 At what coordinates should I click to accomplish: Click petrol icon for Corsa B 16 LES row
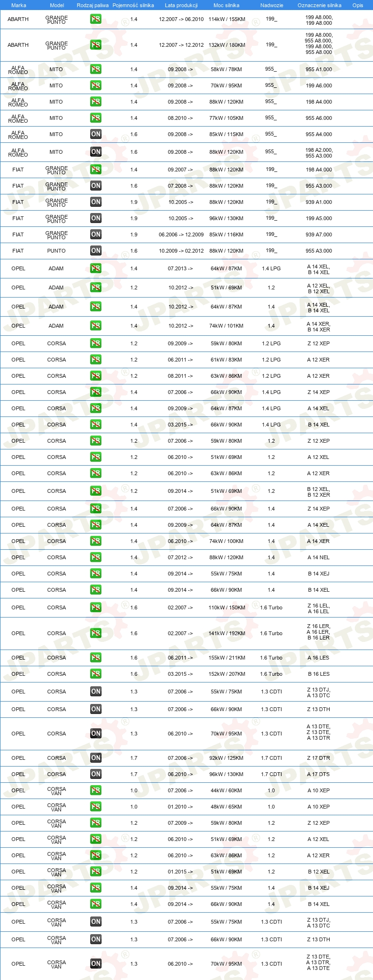(x=96, y=674)
